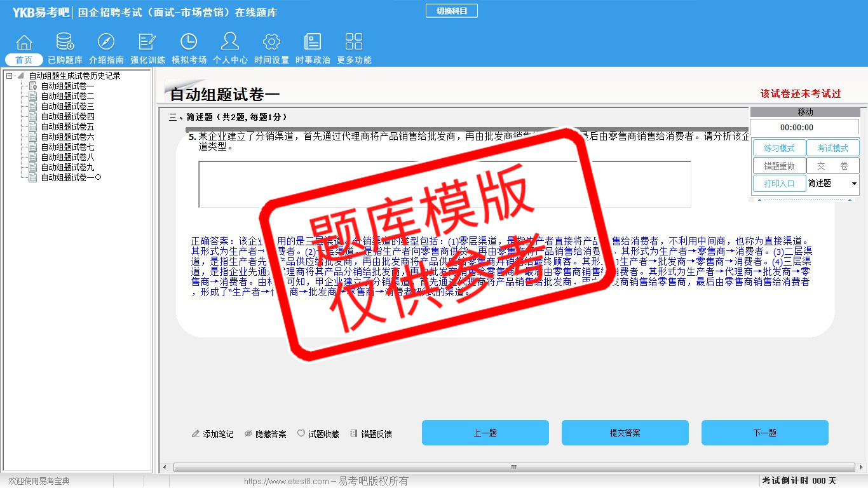Screen dimensions: 868x488
Task: Open the 简述题 question type dropdown
Action: point(832,184)
